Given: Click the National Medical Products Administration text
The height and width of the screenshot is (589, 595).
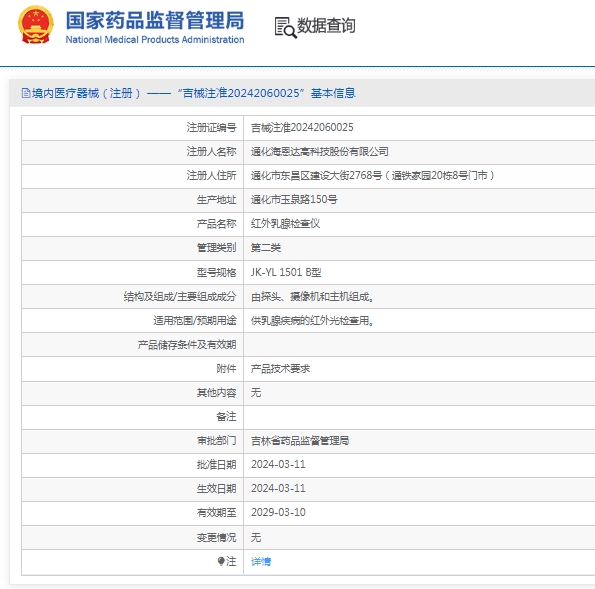Looking at the screenshot, I should [x=155, y=39].
